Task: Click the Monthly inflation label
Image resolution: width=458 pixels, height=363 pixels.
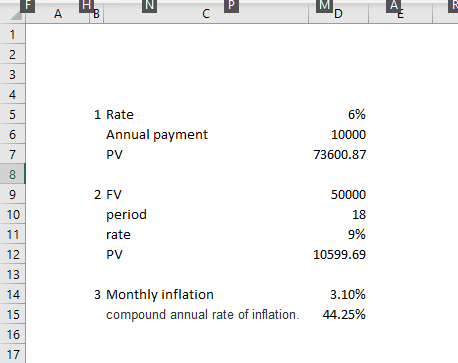Action: 160,295
